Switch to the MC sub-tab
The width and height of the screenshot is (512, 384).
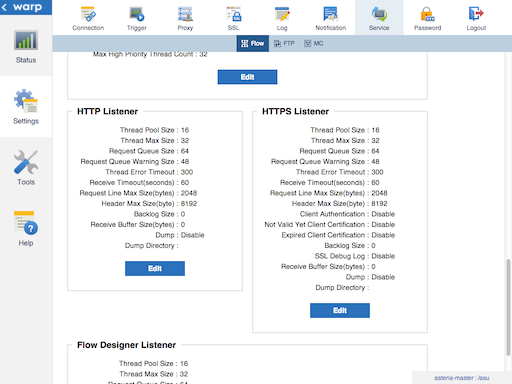(x=314, y=43)
